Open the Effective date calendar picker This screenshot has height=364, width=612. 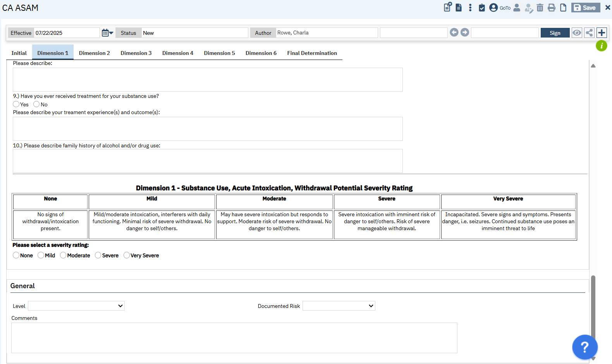point(107,33)
